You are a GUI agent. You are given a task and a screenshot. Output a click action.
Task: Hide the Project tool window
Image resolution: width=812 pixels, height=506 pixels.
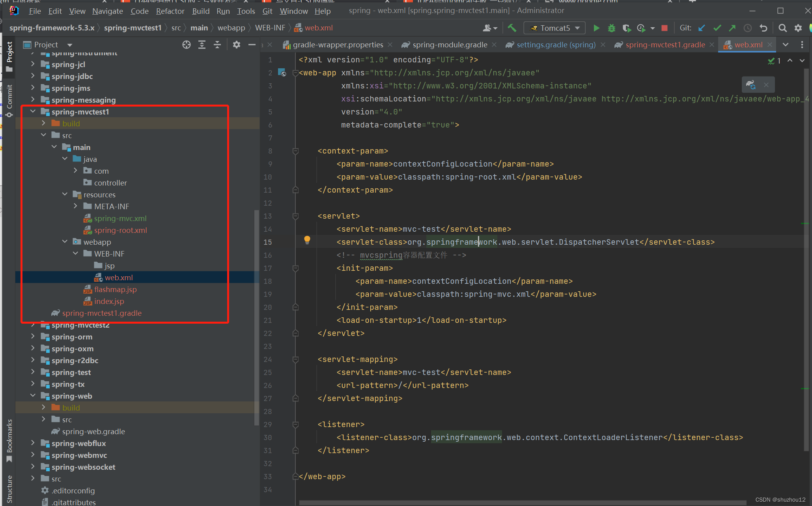(x=252, y=45)
